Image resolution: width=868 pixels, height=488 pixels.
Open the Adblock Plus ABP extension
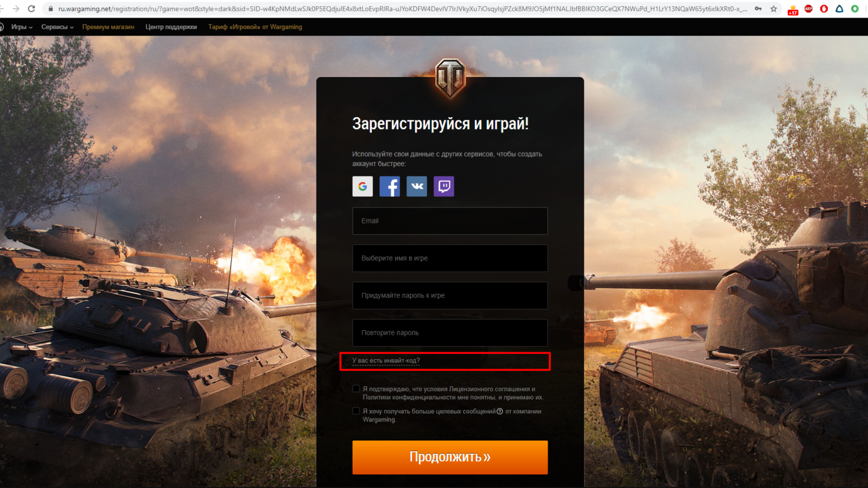(809, 8)
